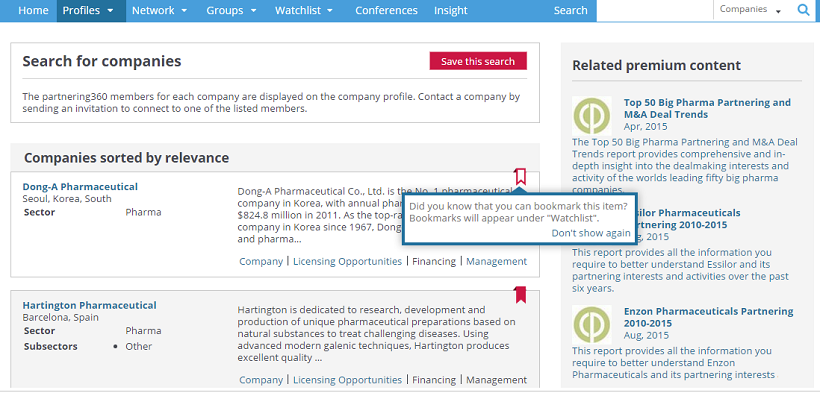Open Enzon Pharmaceuticals report logo thumbnail
Screen dimensions: 820x393
591,324
